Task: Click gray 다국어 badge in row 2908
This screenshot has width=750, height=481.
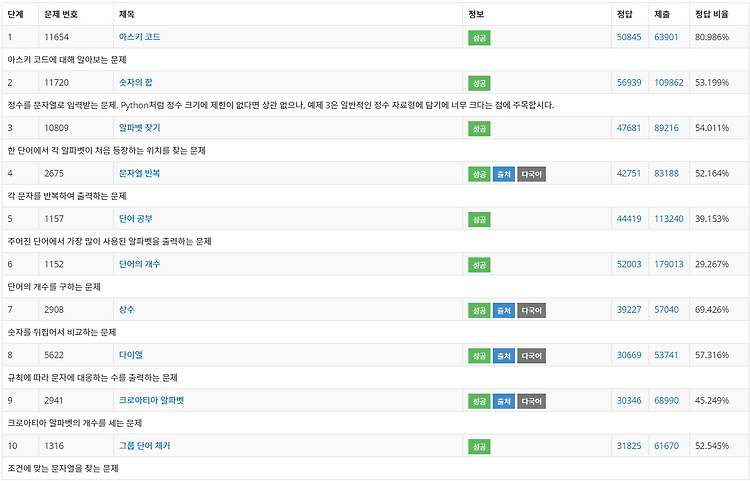Action: tap(531, 310)
